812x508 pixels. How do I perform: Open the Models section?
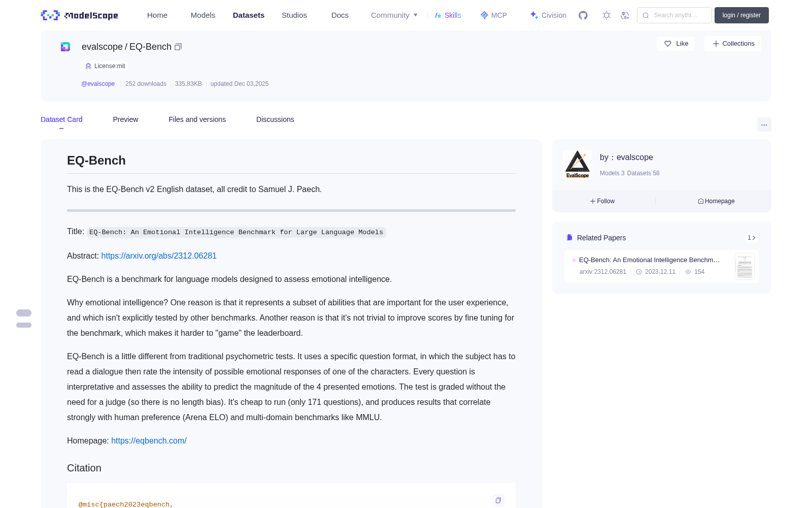[x=203, y=15]
